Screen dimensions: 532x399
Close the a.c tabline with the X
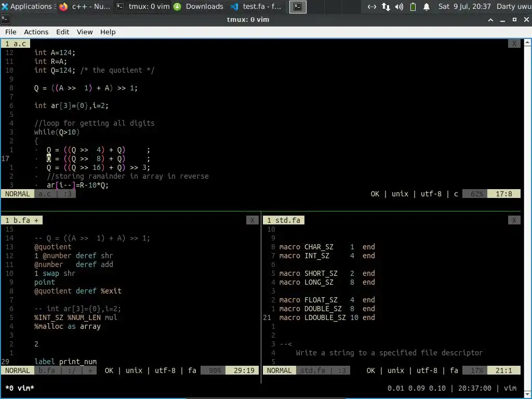click(x=514, y=44)
